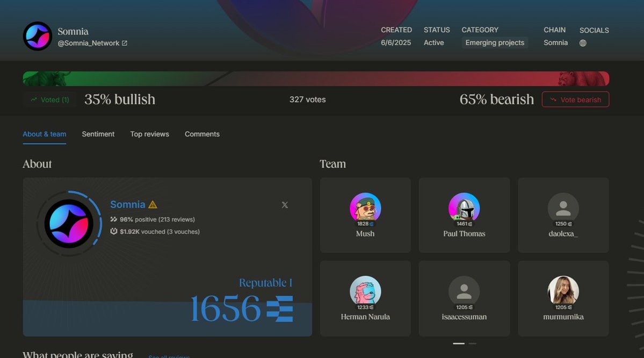Click the Ethos score logo beside 1656
This screenshot has height=358, width=644.
280,309
